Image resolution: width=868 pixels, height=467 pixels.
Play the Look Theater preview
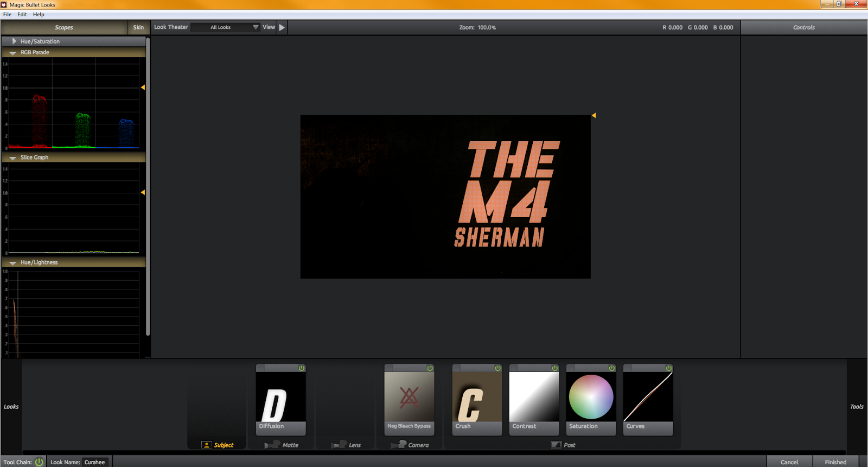tap(282, 27)
